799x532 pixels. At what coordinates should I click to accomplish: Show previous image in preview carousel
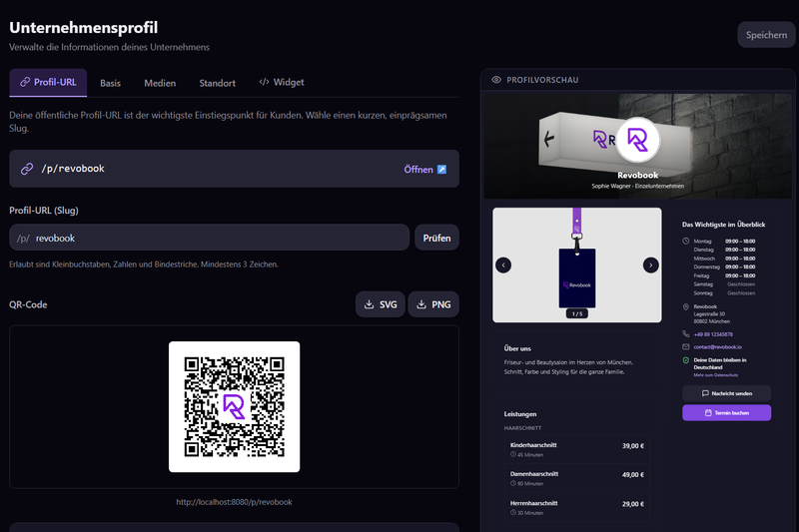[503, 265]
